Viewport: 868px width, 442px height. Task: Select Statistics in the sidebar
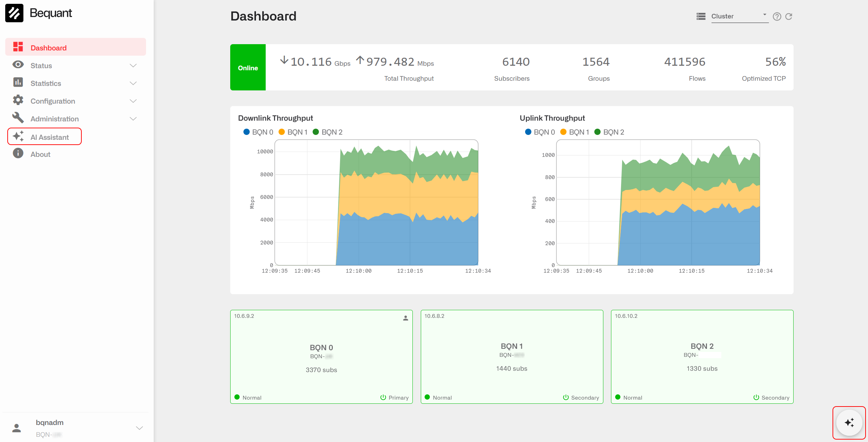click(x=46, y=83)
